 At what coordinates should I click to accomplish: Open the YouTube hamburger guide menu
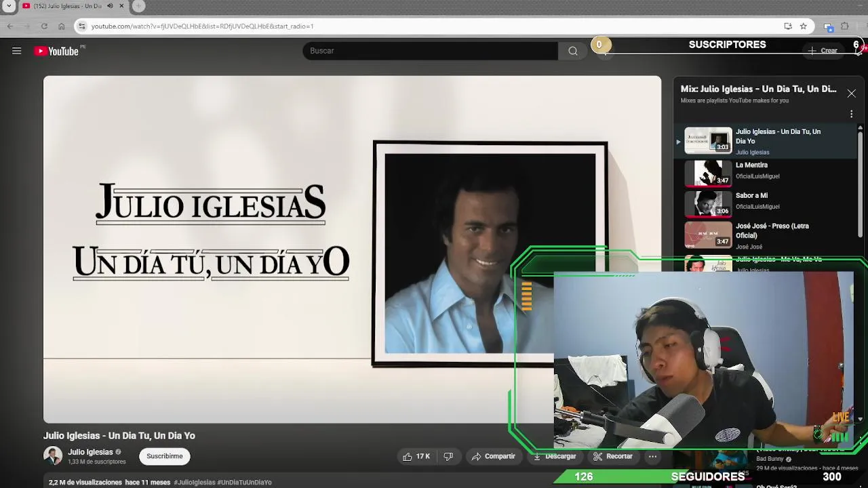(x=17, y=51)
